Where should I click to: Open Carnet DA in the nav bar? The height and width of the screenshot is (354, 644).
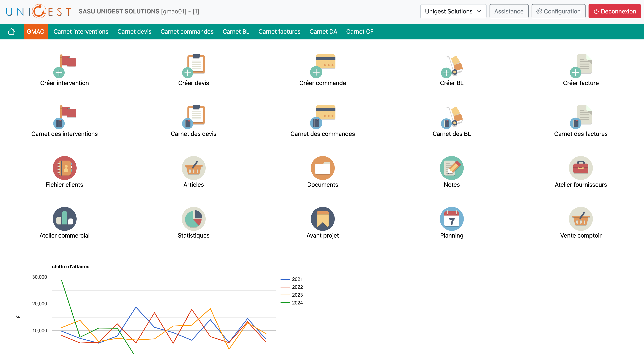click(323, 32)
